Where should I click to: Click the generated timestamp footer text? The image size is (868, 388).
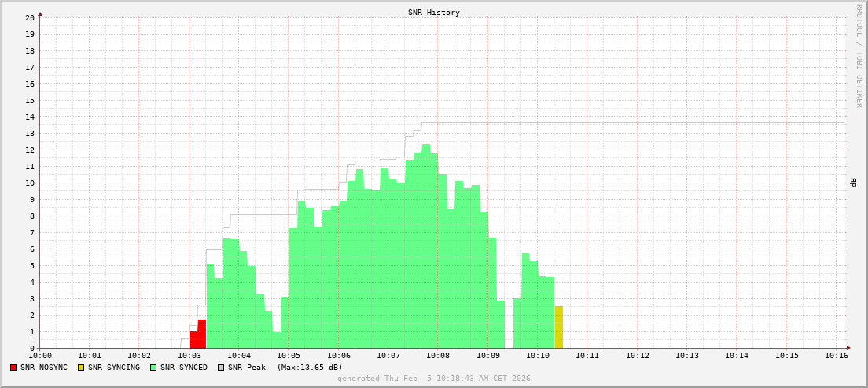[434, 379]
